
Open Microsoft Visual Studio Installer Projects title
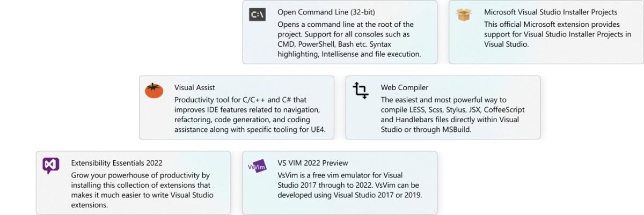point(551,12)
